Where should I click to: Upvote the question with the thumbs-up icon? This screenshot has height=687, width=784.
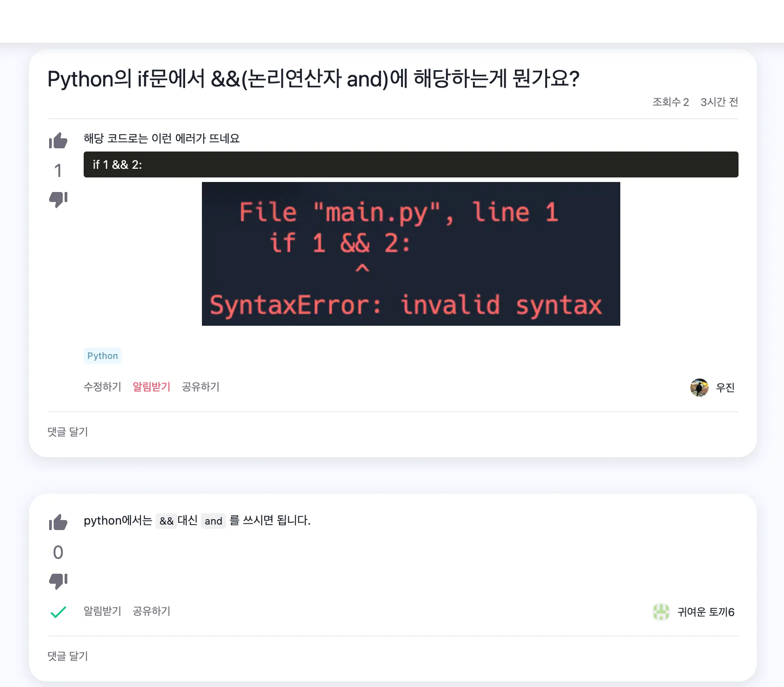coord(58,140)
